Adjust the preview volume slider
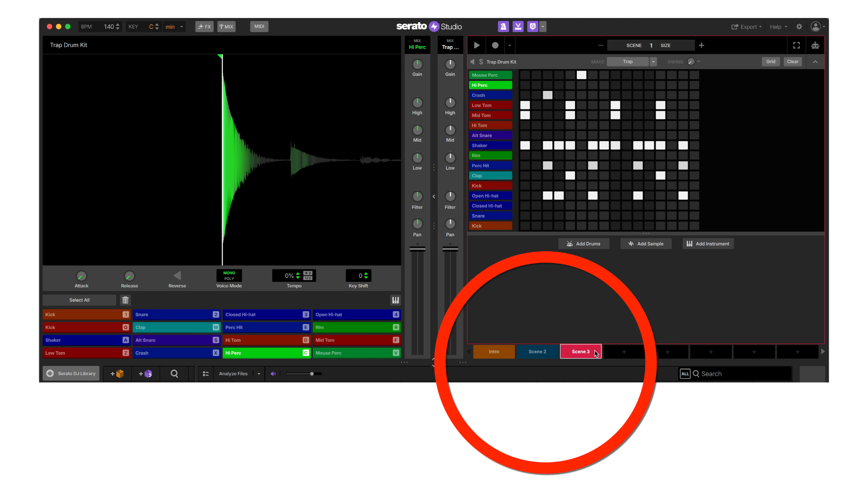The height and width of the screenshot is (488, 868). (312, 374)
